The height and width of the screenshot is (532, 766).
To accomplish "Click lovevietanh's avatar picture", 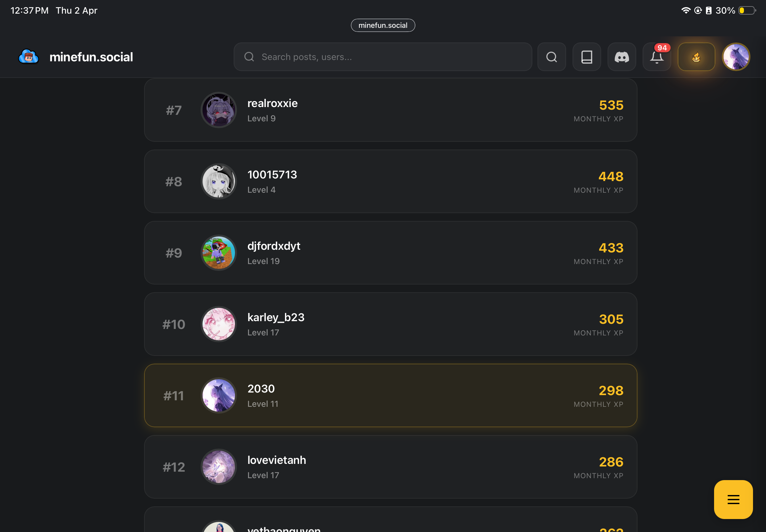I will 219,467.
